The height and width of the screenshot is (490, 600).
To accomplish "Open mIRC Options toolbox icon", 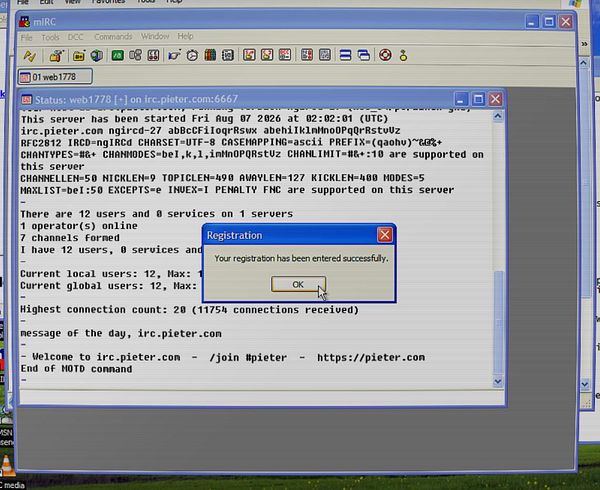I will pyautogui.click(x=57, y=56).
